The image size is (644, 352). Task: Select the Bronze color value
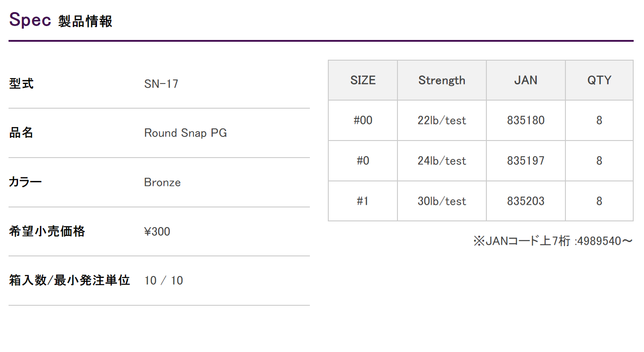coord(163,182)
